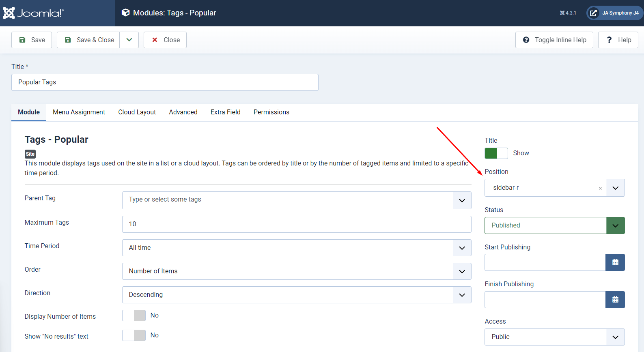The image size is (644, 352).
Task: Open the Status dropdown showing Published
Action: pyautogui.click(x=554, y=225)
